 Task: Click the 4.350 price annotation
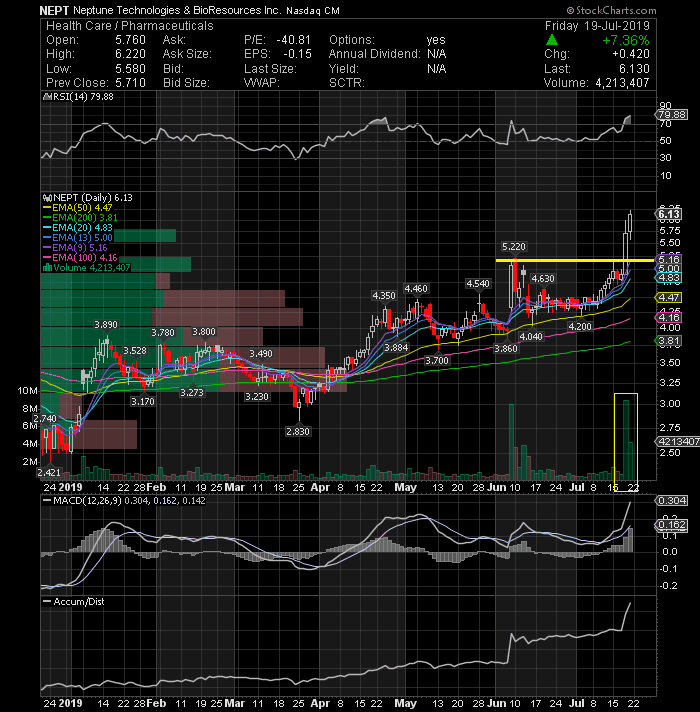pos(384,296)
